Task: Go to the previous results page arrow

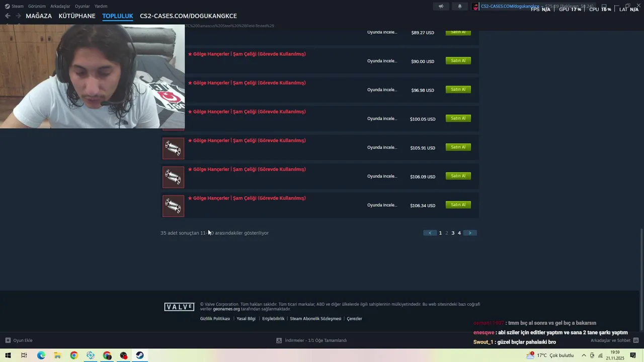Action: 430,233
